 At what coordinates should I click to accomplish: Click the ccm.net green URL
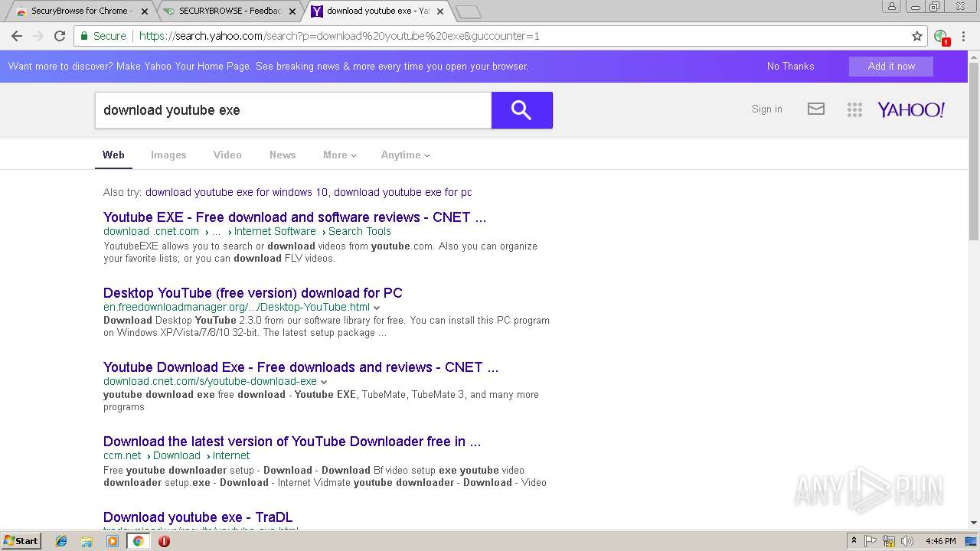[x=122, y=455]
